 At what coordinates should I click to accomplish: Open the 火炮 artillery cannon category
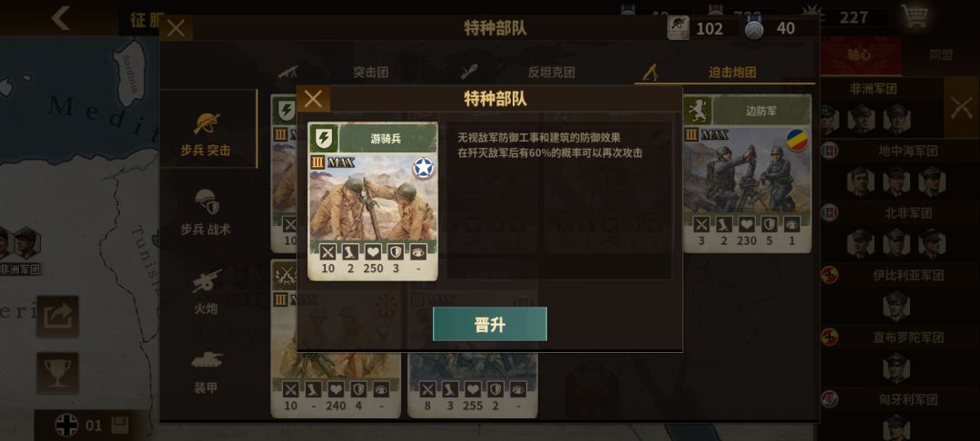coord(206,291)
